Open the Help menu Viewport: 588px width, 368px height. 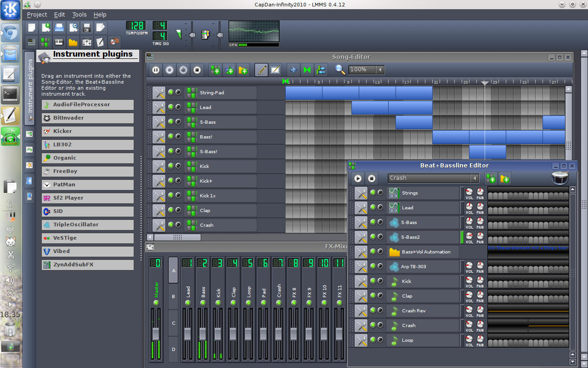point(100,14)
